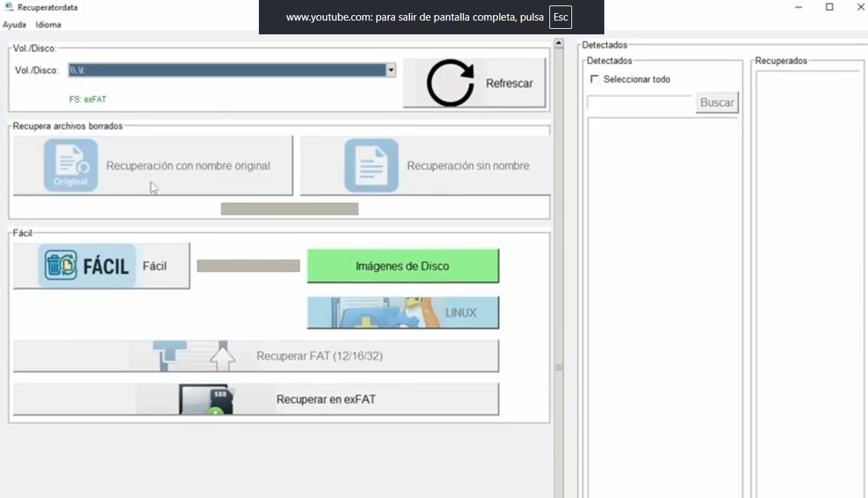Open the Idioma menu
This screenshot has width=868, height=498.
coord(48,25)
